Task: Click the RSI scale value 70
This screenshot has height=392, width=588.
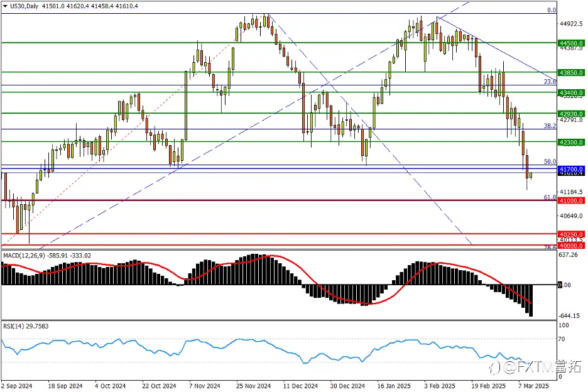Action: [x=562, y=339]
